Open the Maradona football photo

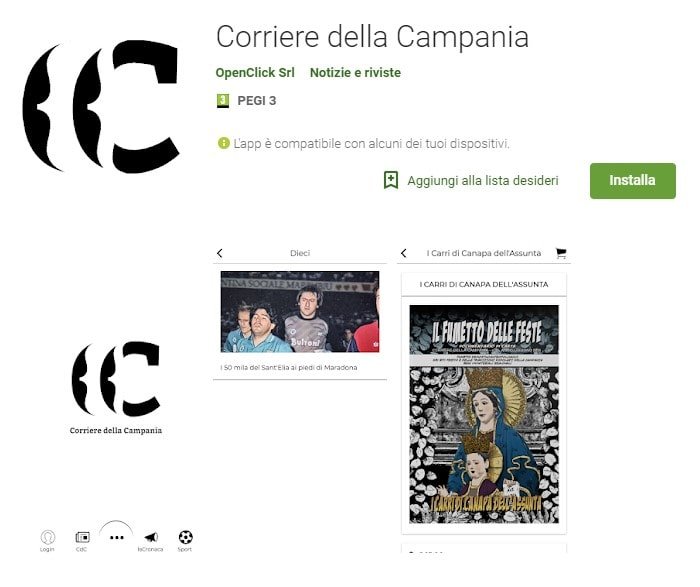click(x=300, y=312)
